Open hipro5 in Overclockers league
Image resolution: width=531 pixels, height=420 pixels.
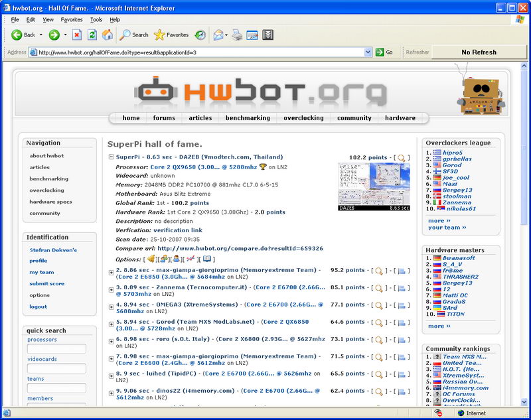click(453, 153)
